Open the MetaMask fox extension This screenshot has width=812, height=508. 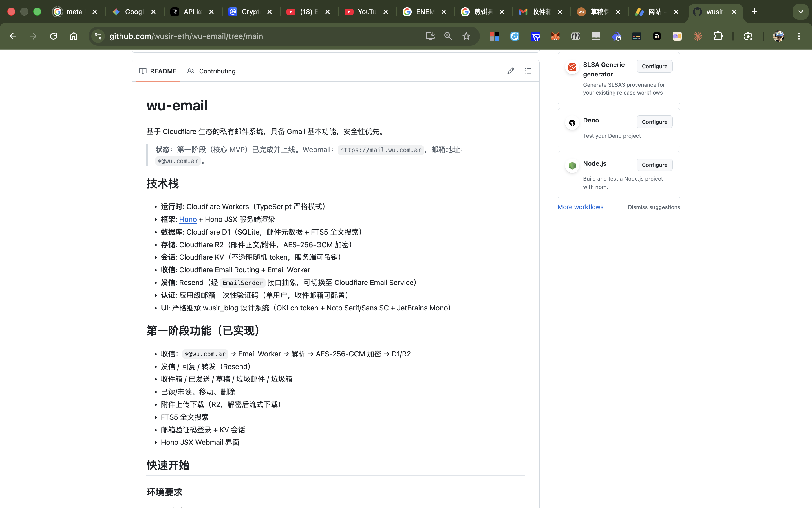[x=555, y=36]
